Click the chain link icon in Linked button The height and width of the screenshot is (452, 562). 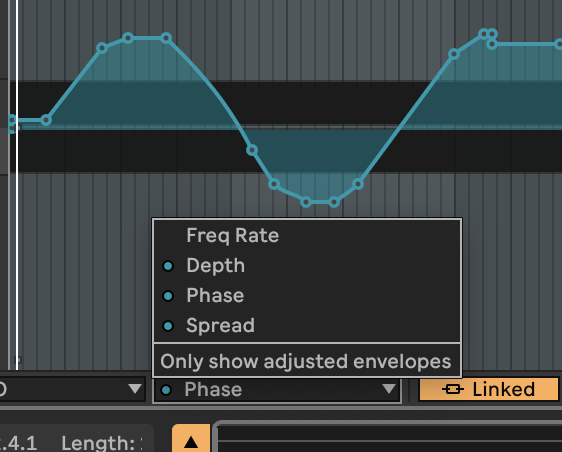click(x=453, y=389)
